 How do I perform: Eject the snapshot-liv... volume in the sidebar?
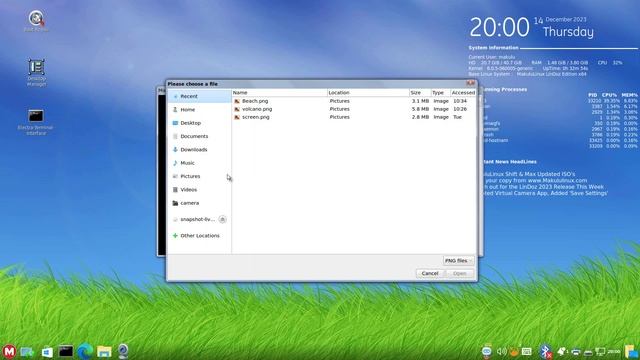point(222,219)
